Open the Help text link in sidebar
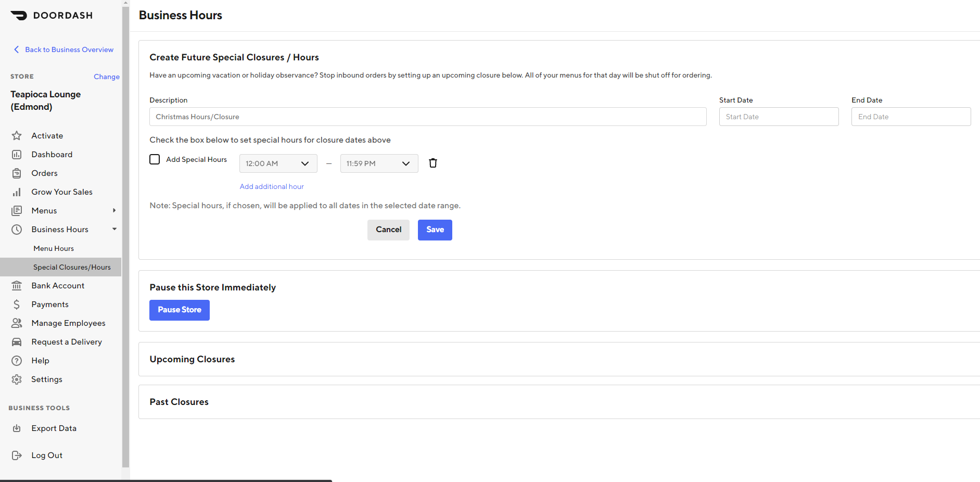This screenshot has width=980, height=482. click(40, 361)
